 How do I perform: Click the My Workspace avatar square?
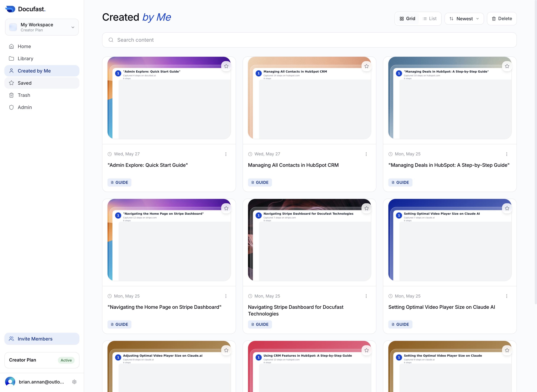pyautogui.click(x=13, y=27)
